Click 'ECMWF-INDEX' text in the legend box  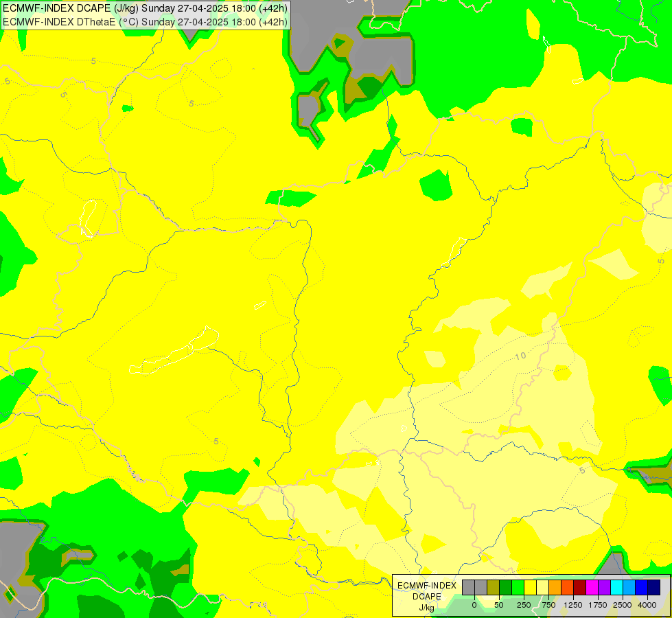coord(427,586)
